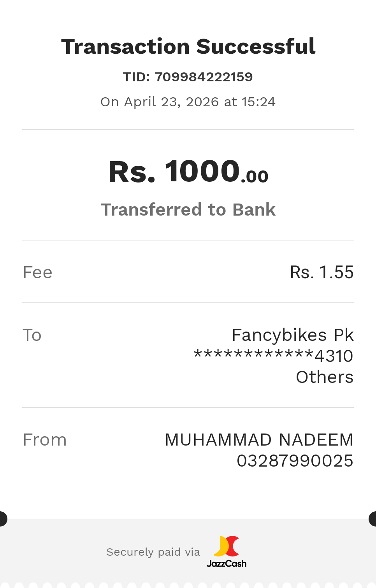Click the Transaction Successful heading
This screenshot has width=376, height=588.
188,47
